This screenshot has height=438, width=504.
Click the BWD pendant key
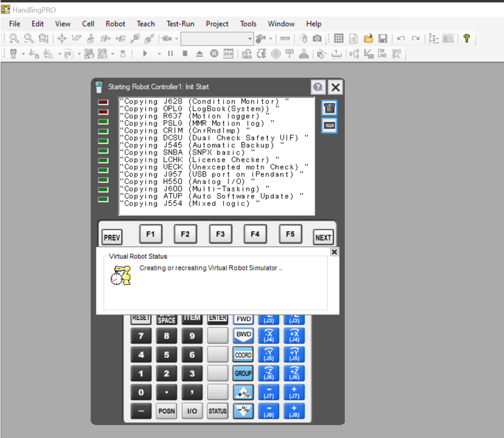[x=243, y=335]
